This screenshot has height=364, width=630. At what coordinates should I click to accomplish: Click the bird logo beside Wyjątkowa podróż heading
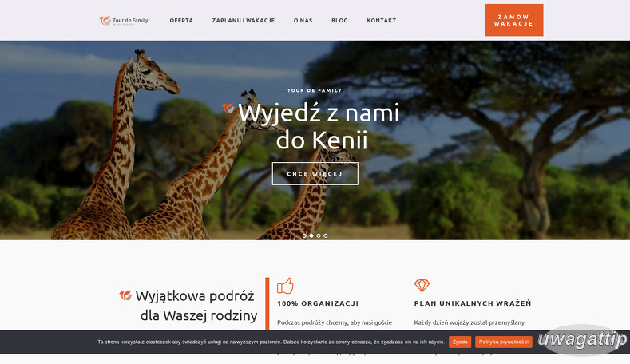click(x=125, y=295)
